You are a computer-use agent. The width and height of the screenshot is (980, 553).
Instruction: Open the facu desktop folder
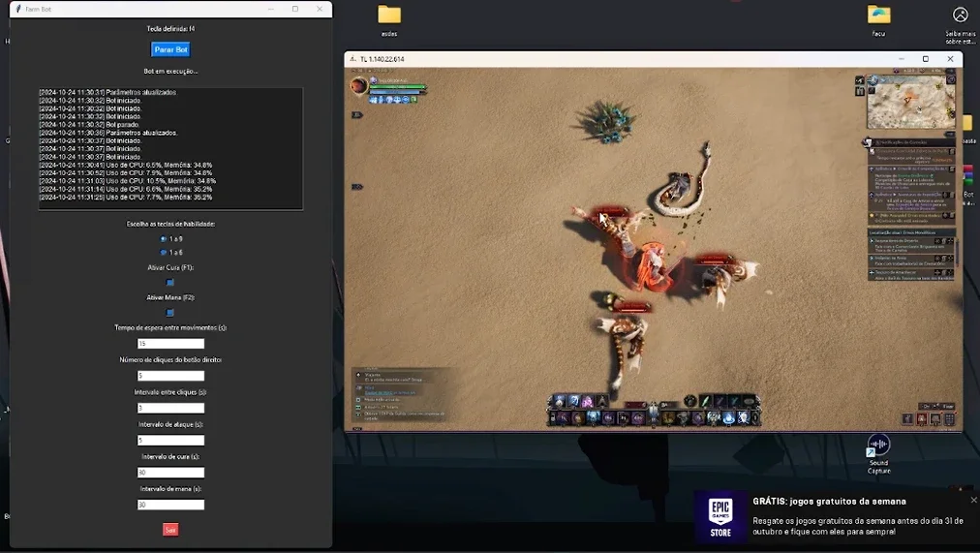(878, 20)
